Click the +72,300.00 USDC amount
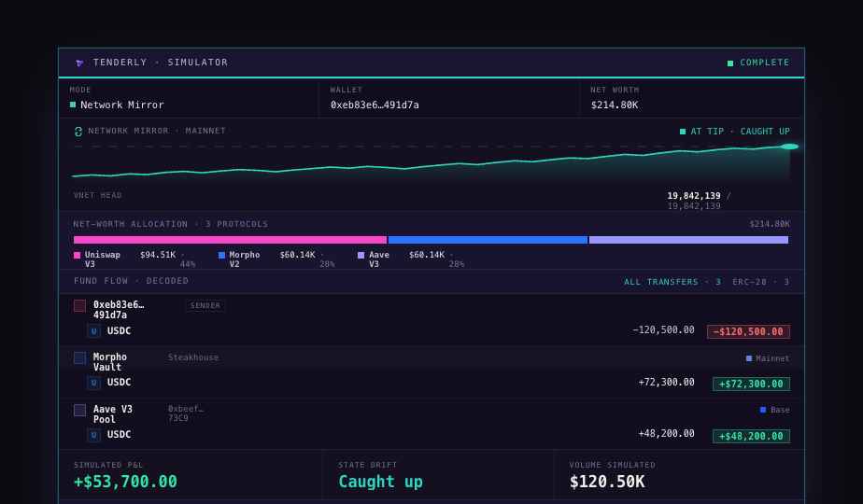Image resolution: width=863 pixels, height=504 pixels. click(667, 383)
